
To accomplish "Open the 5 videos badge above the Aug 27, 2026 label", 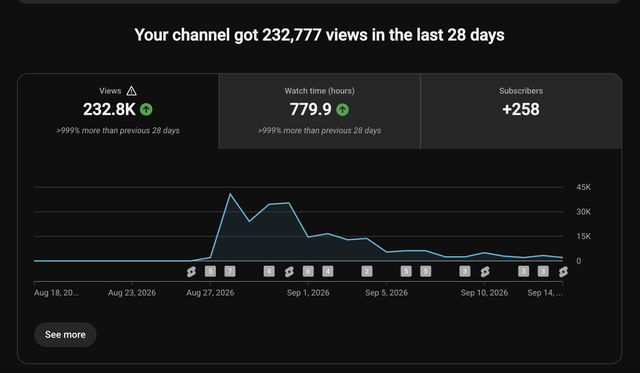I will click(210, 271).
